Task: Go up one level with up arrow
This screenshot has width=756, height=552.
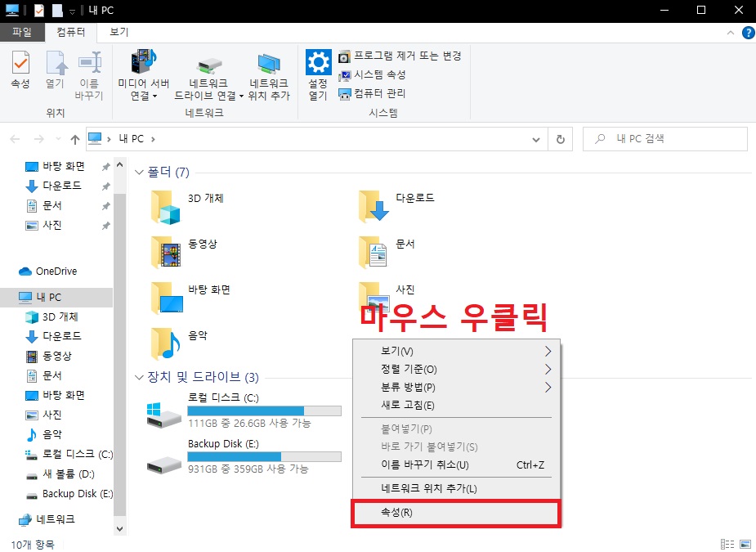Action: point(74,140)
